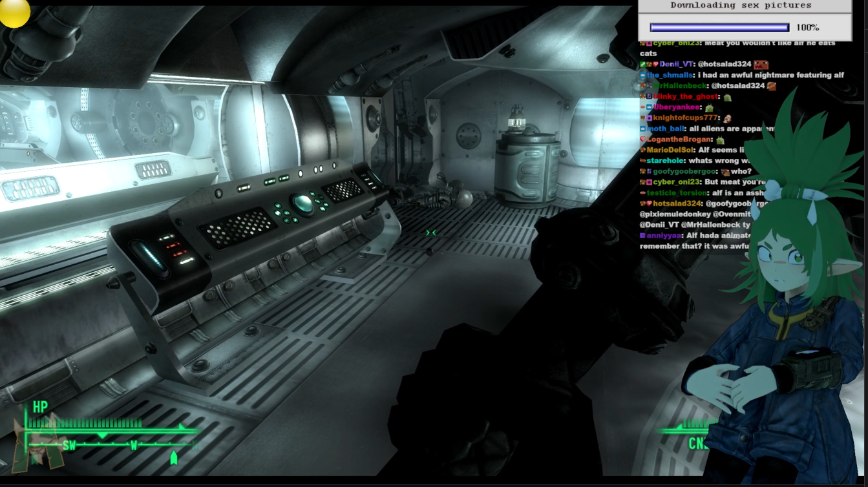Screen dimensions: 868x487
Task: Click the W marker on the compass
Action: tap(134, 445)
